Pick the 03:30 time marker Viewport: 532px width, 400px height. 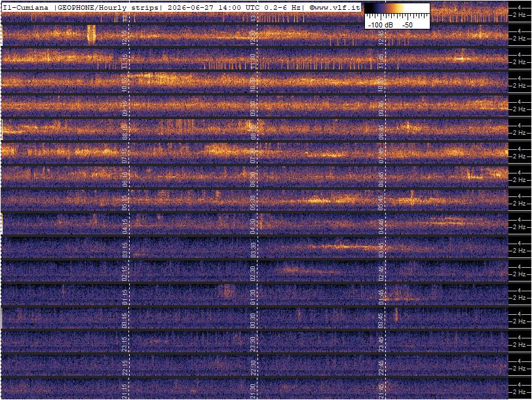(x=252, y=249)
